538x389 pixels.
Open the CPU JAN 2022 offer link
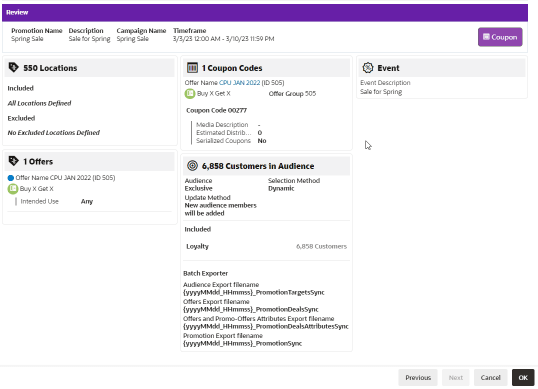pos(239,83)
